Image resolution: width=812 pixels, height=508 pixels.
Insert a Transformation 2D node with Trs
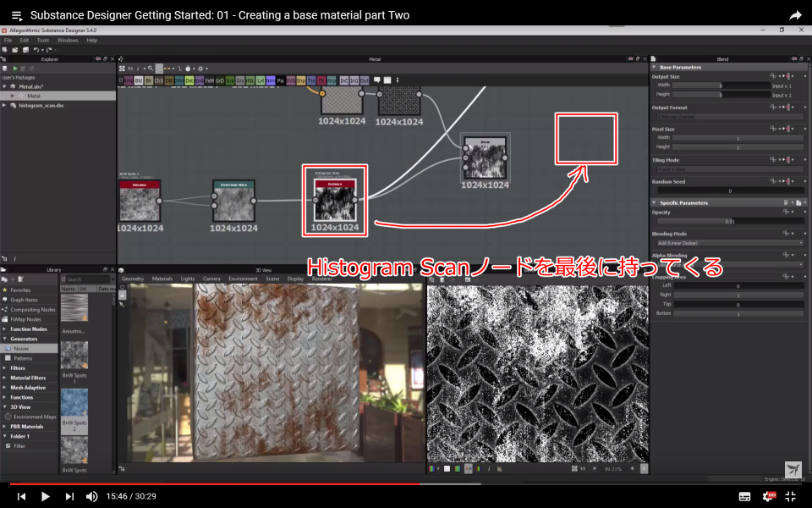311,81
